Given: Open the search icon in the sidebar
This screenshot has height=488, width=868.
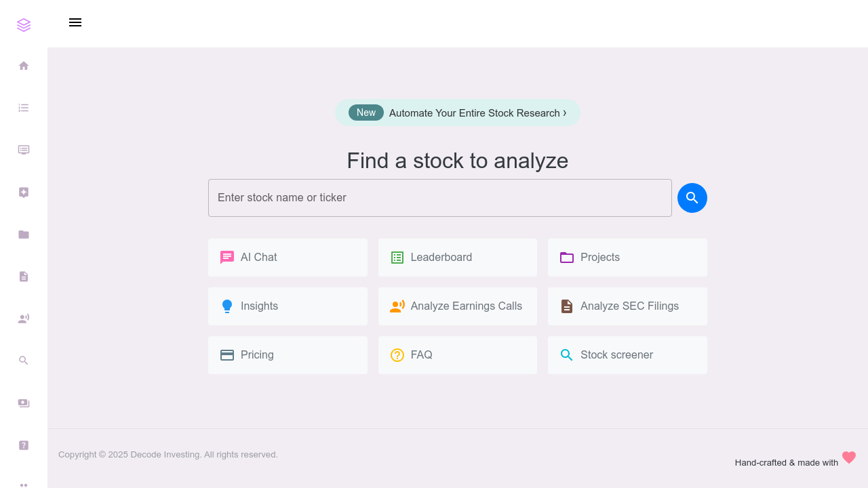Looking at the screenshot, I should 24,360.
